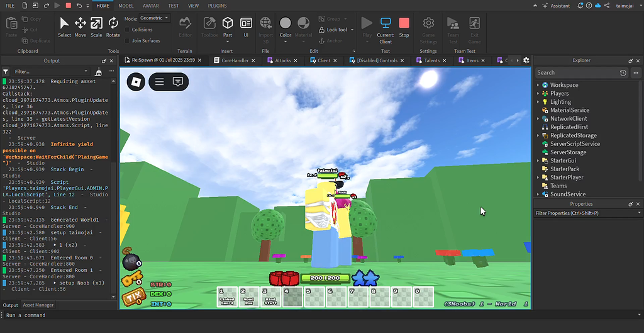The image size is (644, 333).
Task: Click the Filter Properties field
Action: [588, 213]
